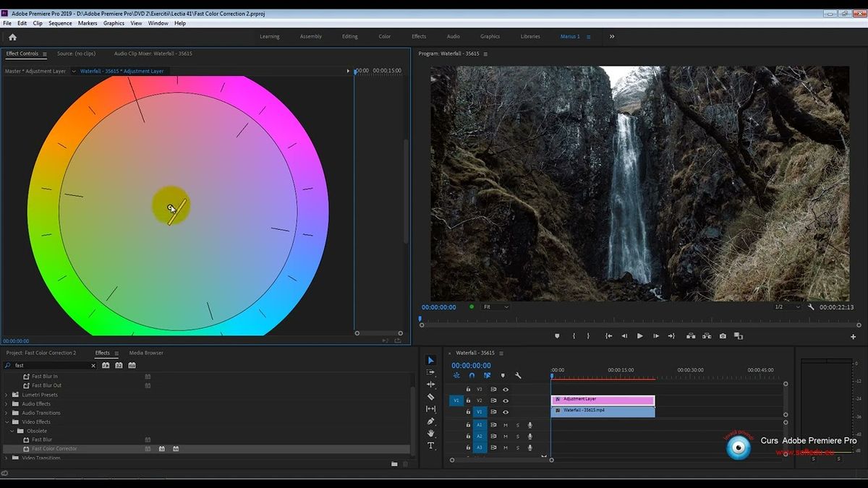
Task: Play the Program monitor sequence
Action: point(640,336)
